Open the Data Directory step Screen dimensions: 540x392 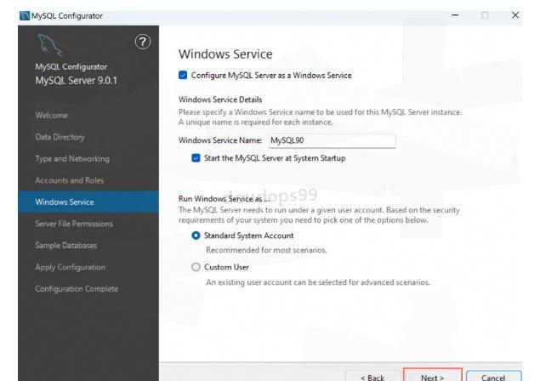[x=60, y=136]
